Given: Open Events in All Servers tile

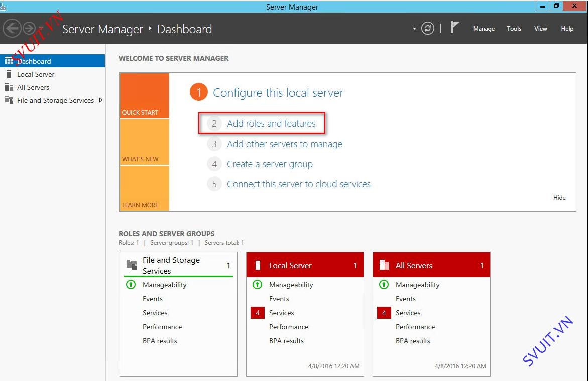Looking at the screenshot, I should tap(405, 299).
